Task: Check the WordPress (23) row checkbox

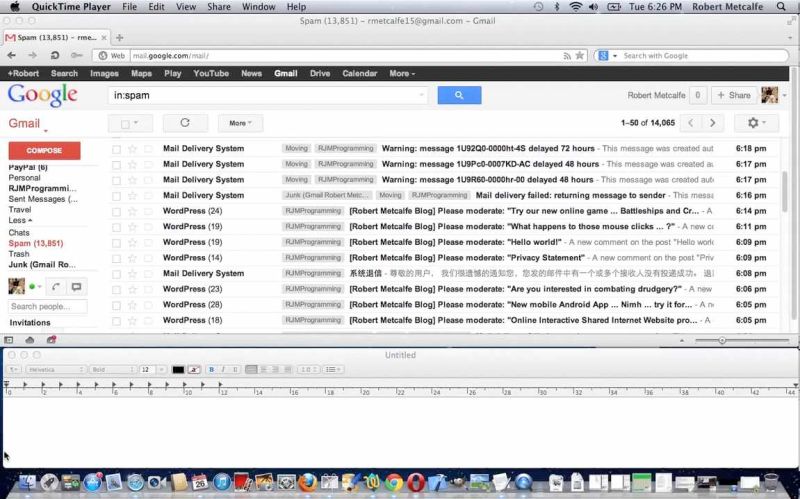Action: (x=116, y=290)
